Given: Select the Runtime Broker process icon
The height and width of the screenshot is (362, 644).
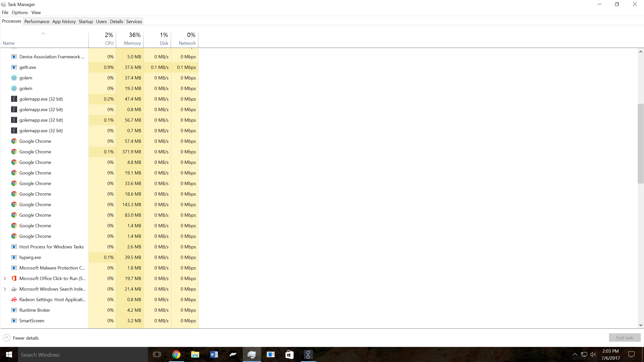Looking at the screenshot, I should click(14, 310).
